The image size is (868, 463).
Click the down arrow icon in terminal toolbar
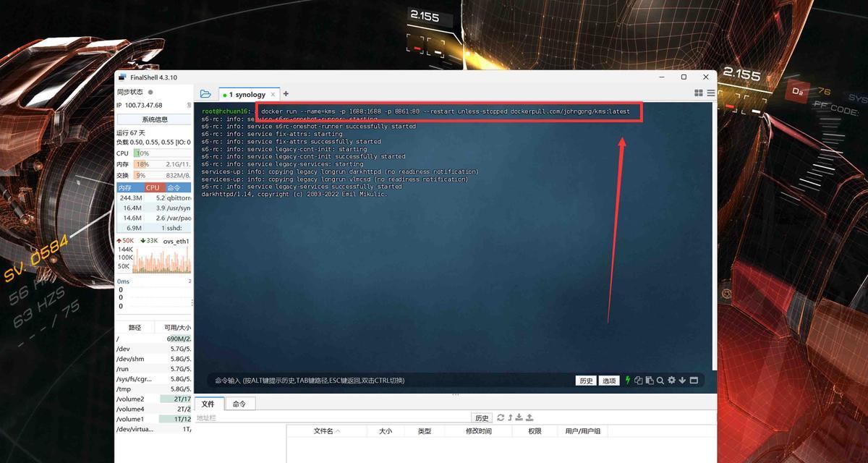[x=682, y=380]
